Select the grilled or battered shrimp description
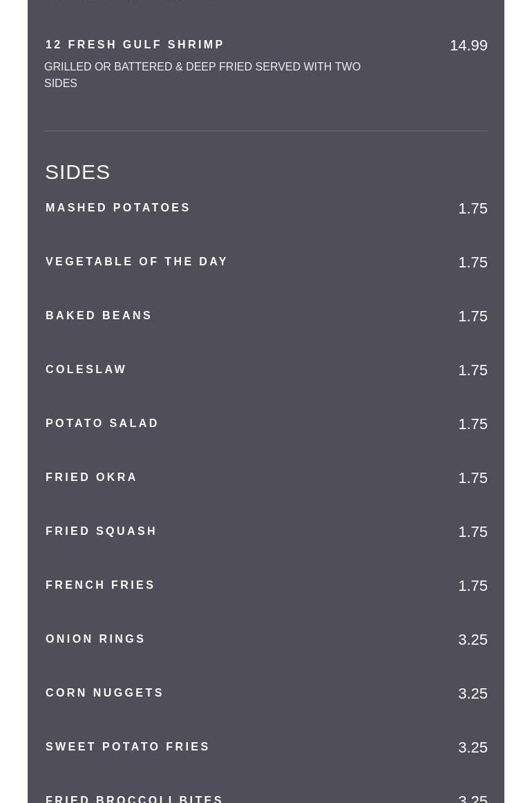The width and height of the screenshot is (532, 803). pos(202,75)
